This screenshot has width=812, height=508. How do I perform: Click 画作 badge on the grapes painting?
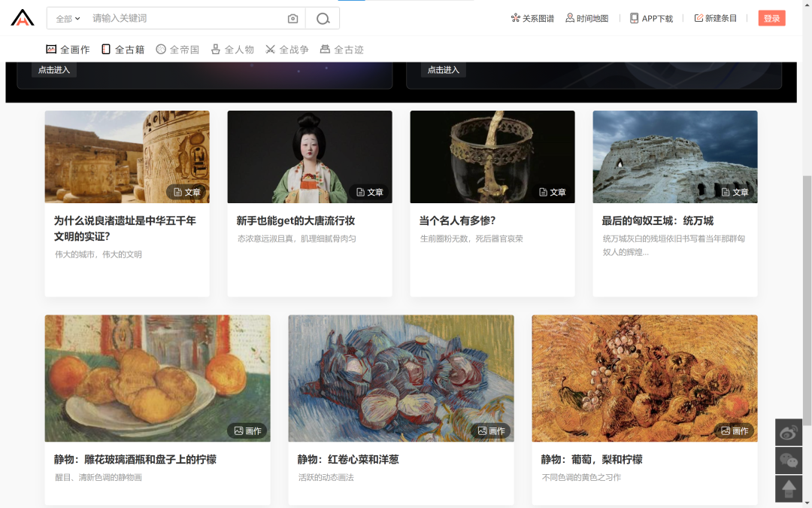[735, 430]
